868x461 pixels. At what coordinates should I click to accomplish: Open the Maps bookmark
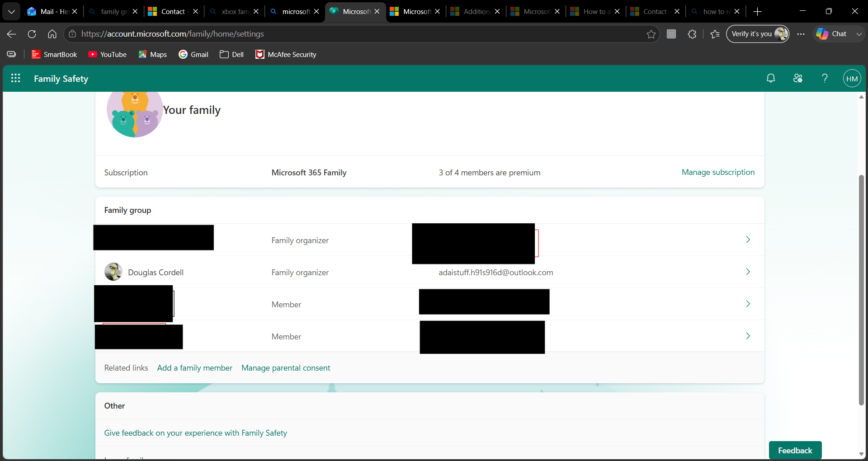[x=153, y=54]
